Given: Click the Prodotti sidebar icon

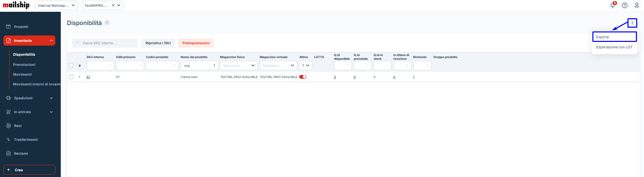Looking at the screenshot, I should point(8,27).
